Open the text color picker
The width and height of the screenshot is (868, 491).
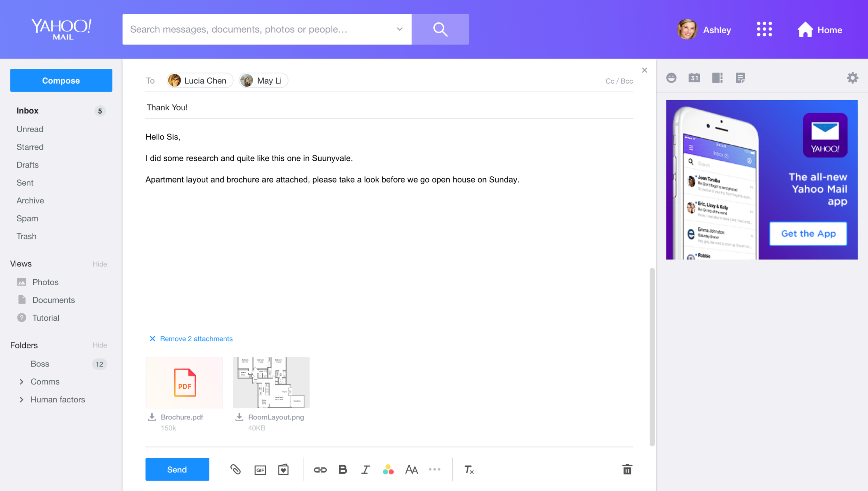click(388, 469)
